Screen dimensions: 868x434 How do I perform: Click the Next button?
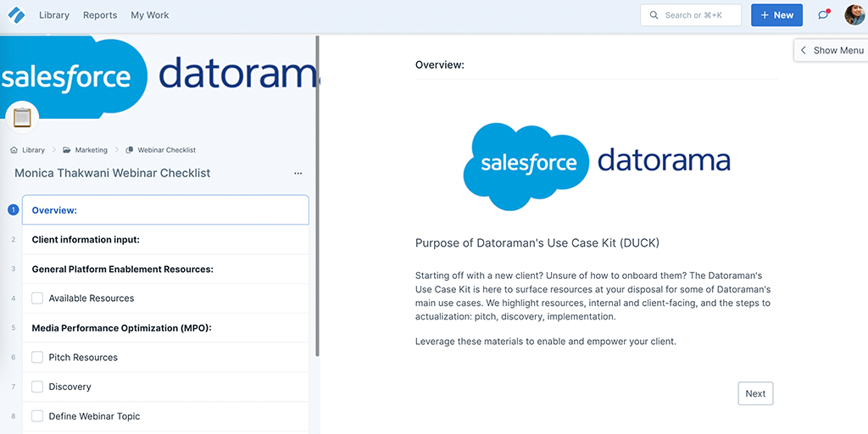tap(755, 393)
